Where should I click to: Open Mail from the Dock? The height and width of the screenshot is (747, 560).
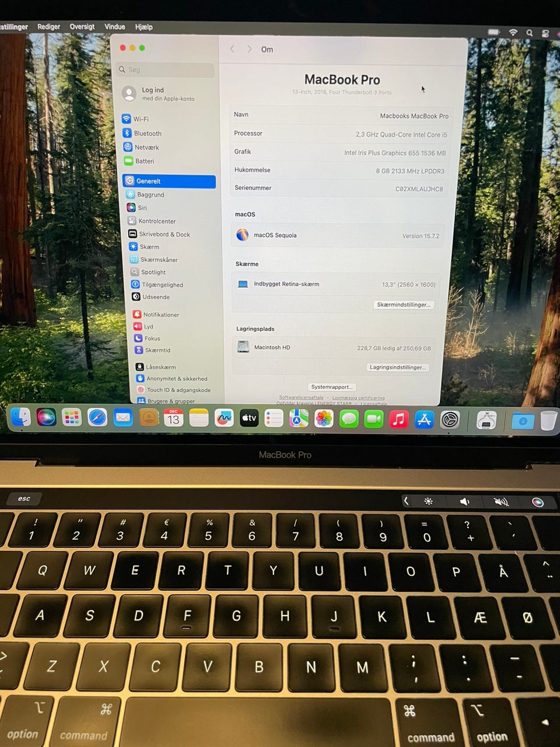tap(123, 418)
